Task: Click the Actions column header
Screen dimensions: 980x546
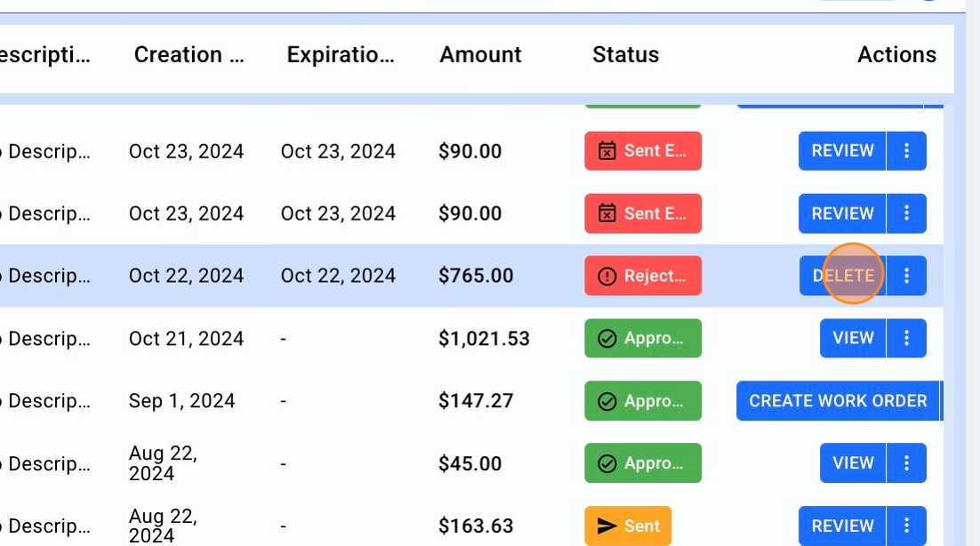Action: pos(896,55)
